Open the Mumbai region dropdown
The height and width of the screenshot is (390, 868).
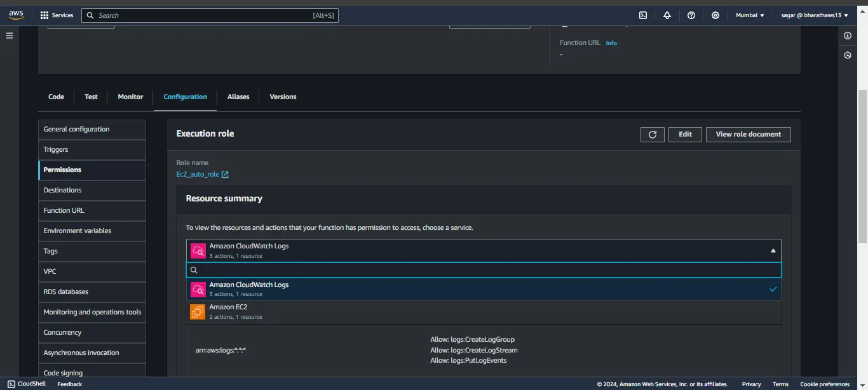tap(750, 15)
